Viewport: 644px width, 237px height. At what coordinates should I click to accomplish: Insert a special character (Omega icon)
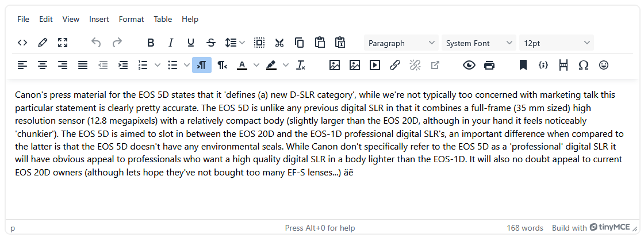point(584,66)
